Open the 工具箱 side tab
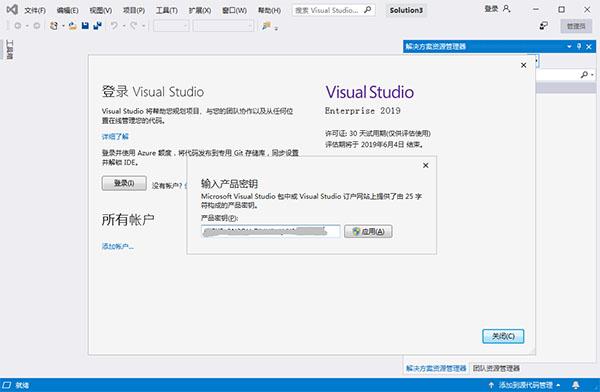The width and height of the screenshot is (600, 392). pyautogui.click(x=10, y=50)
